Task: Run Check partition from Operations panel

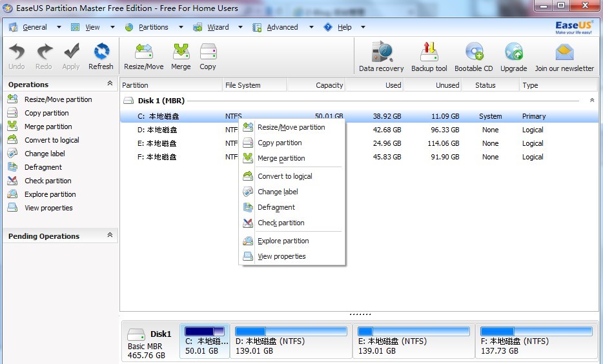Action: (48, 181)
